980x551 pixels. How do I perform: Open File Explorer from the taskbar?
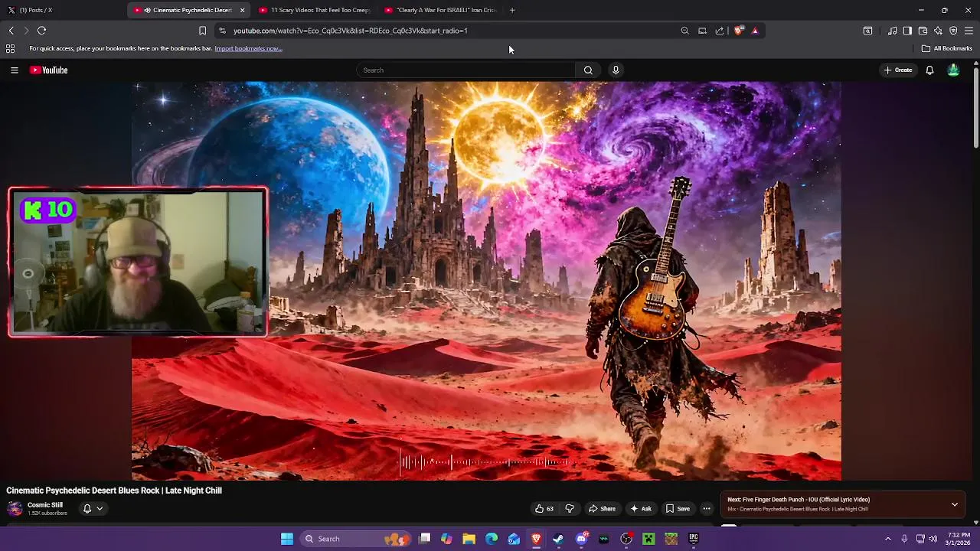469,539
